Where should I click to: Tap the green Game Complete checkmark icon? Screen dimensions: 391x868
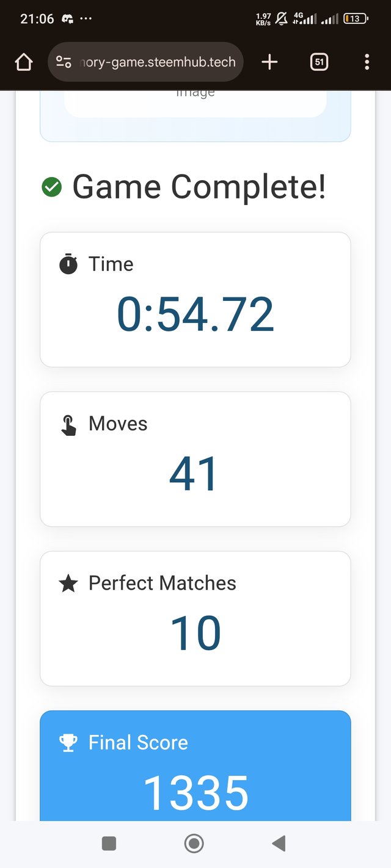click(52, 187)
